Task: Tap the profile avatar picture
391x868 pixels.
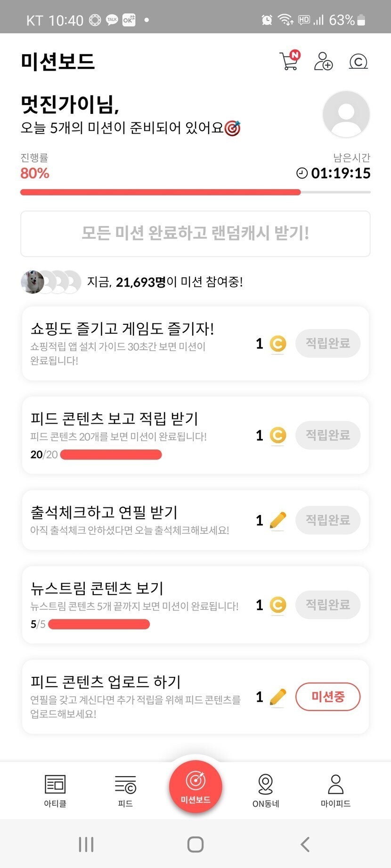Action: [346, 114]
